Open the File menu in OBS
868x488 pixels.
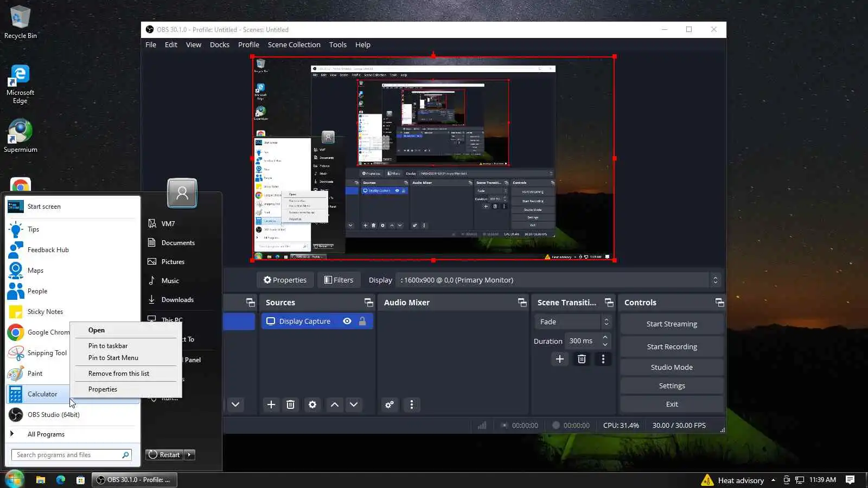[x=151, y=45]
